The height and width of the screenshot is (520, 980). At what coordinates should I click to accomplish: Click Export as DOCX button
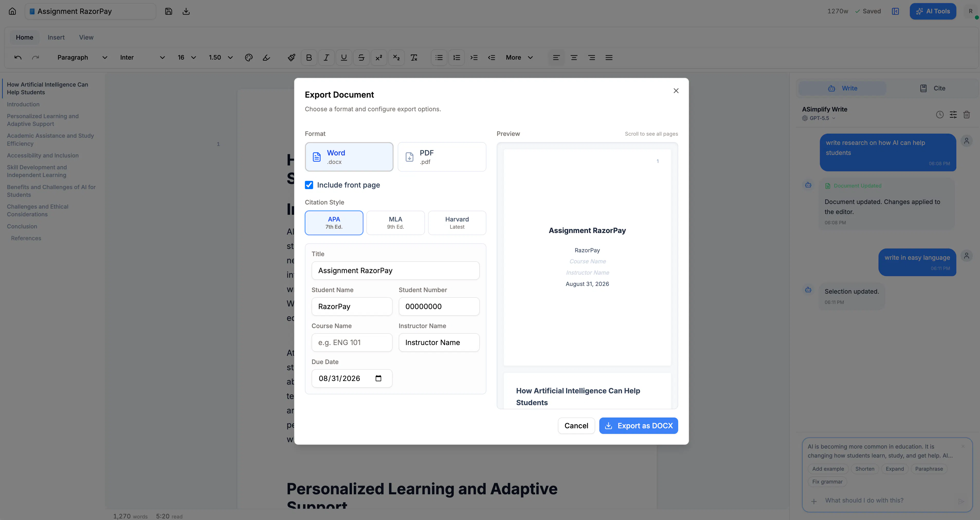pos(638,426)
